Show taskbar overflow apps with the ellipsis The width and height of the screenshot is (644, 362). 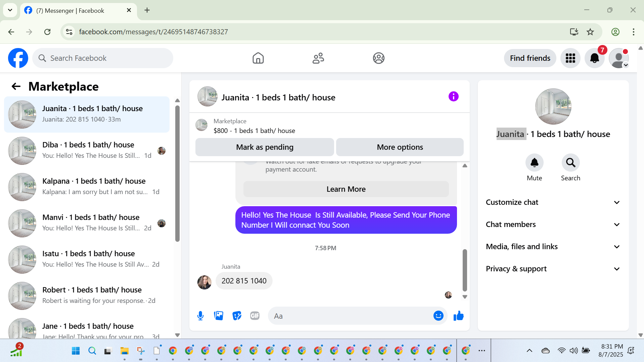click(481, 351)
